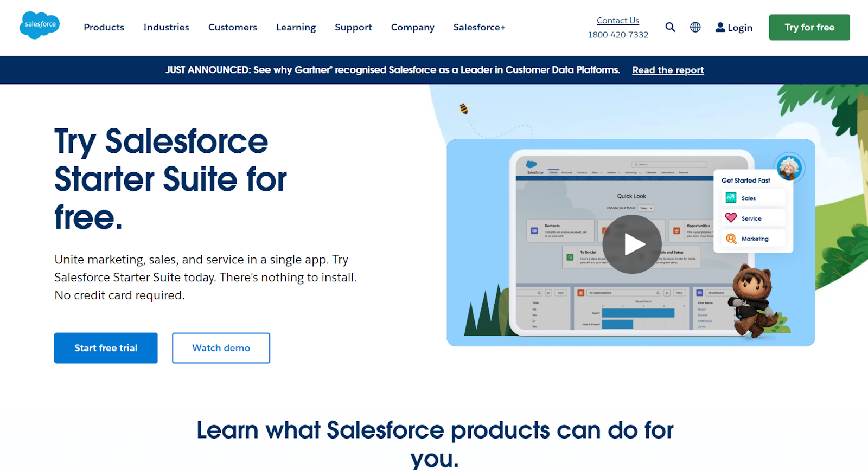
Task: Click the Try for free button
Action: [x=809, y=27]
